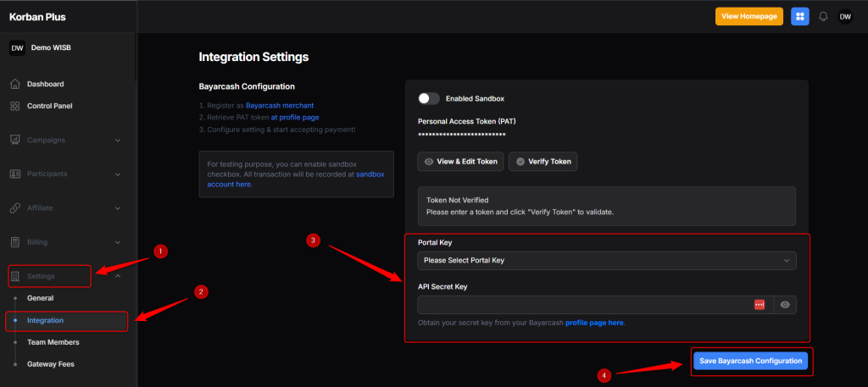Image resolution: width=868 pixels, height=387 pixels.
Task: Collapse the Settings menu chevron
Action: pyautogui.click(x=117, y=276)
